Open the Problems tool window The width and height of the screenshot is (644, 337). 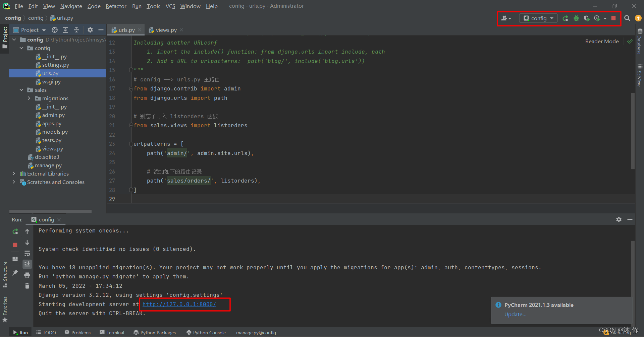pos(77,332)
